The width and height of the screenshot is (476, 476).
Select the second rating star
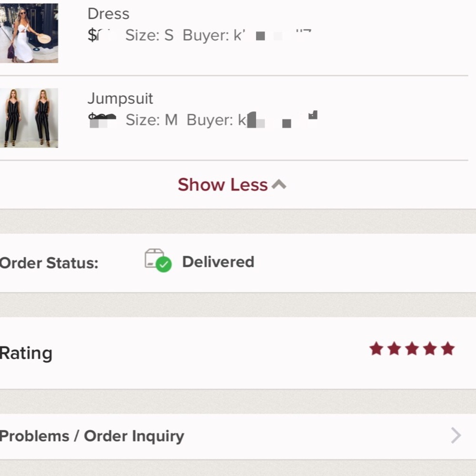(x=394, y=348)
